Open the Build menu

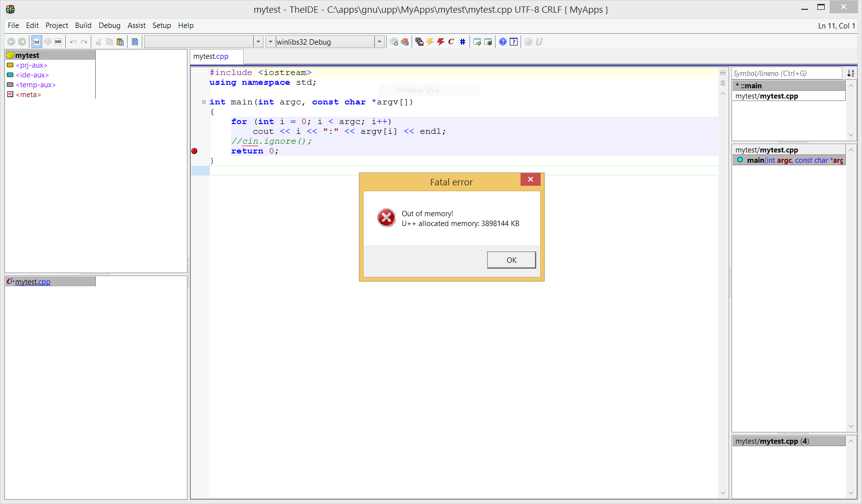83,25
